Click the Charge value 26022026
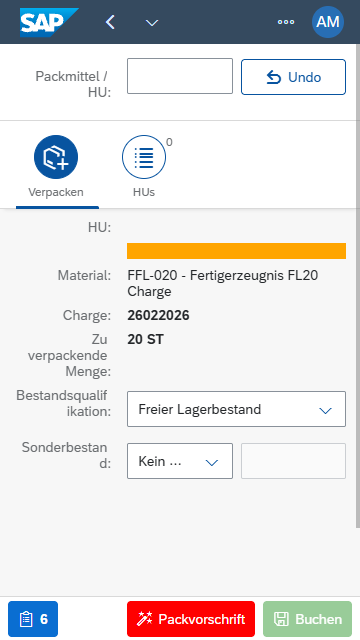 pos(158,316)
